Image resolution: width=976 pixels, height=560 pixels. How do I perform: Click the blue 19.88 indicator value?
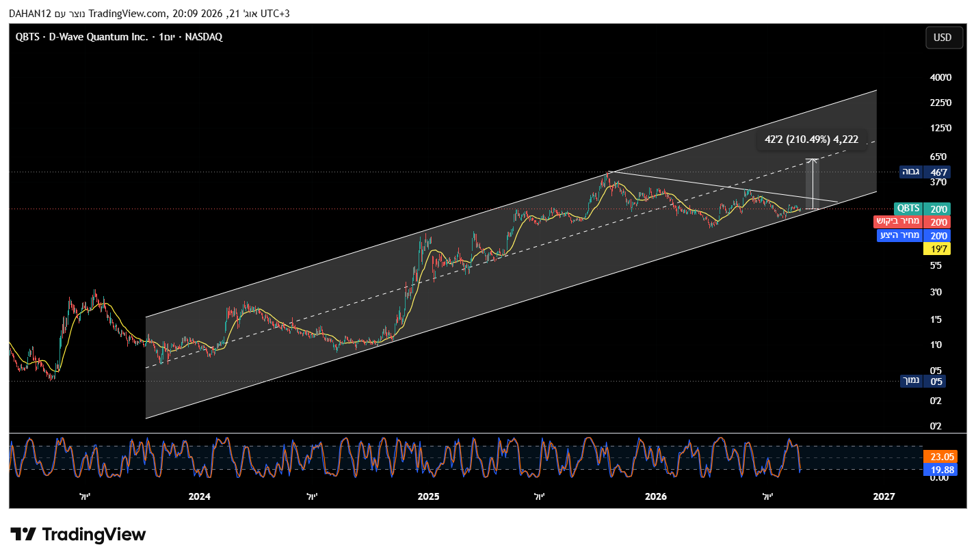pyautogui.click(x=940, y=470)
